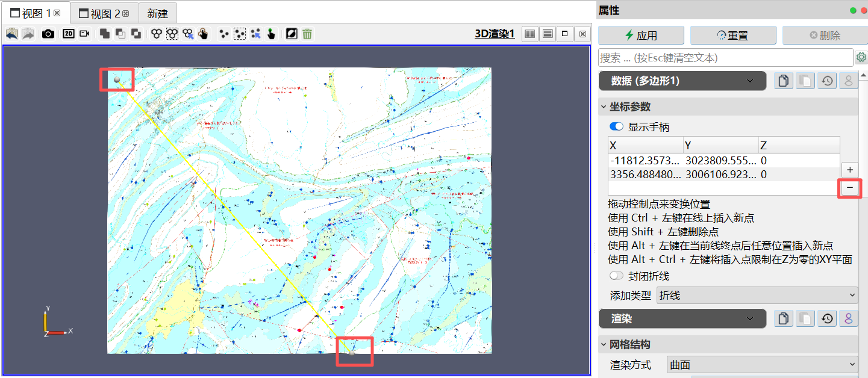The image size is (868, 378).
Task: Turn off the 显示手柄 switch
Action: pyautogui.click(x=616, y=127)
